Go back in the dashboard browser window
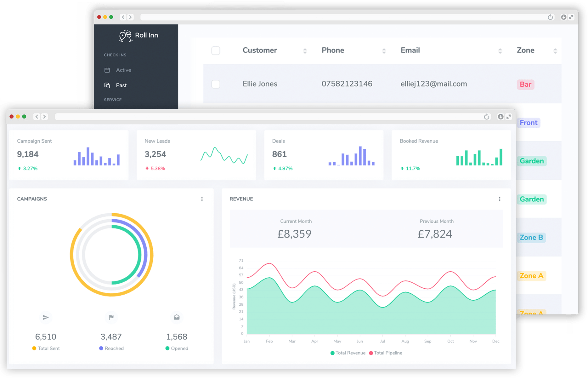This screenshot has width=588, height=392. click(37, 117)
